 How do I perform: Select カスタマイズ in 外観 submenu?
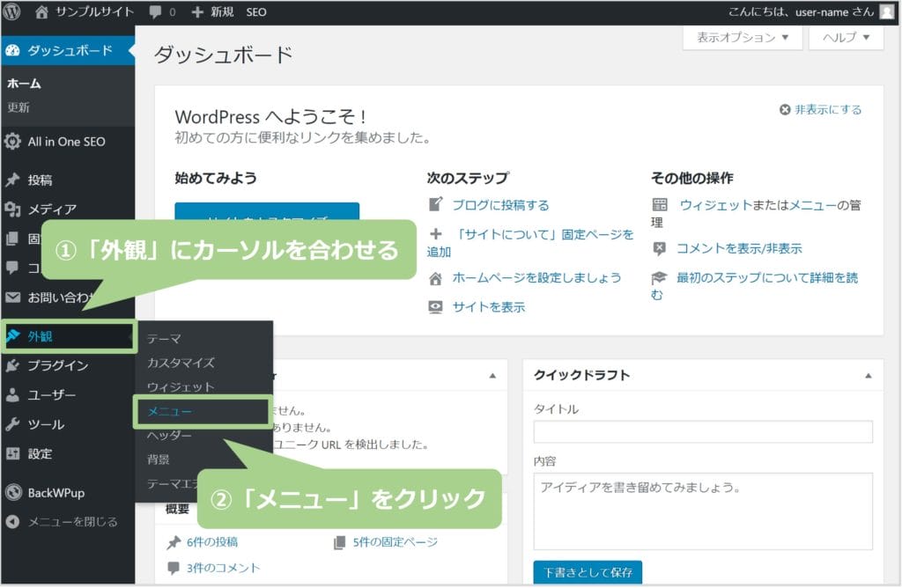coord(181,363)
